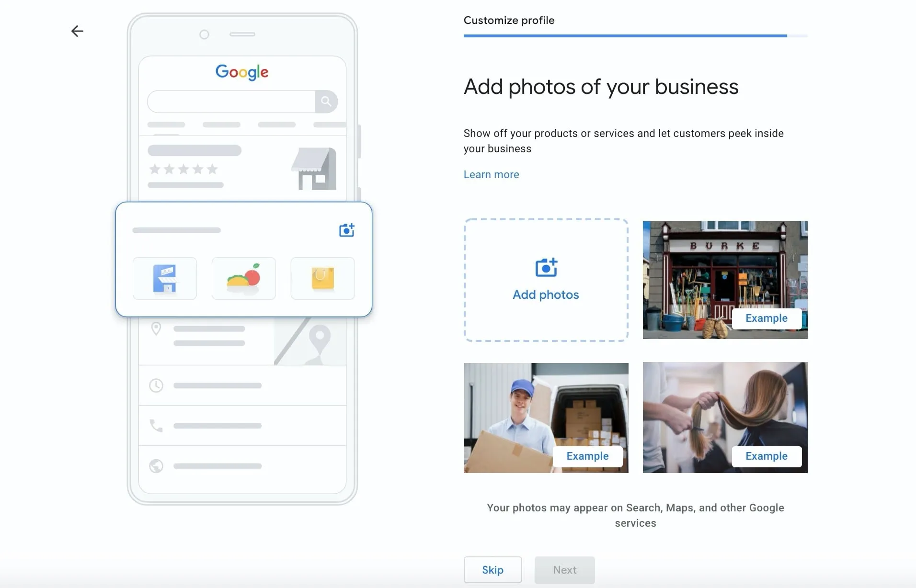Click the location pin icon in mockup
The width and height of the screenshot is (916, 588).
point(156,329)
